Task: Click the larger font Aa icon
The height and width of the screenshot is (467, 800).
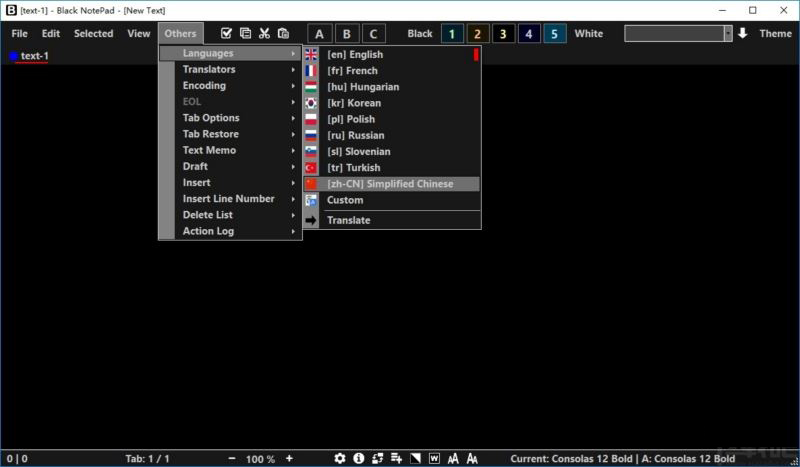Action: point(472,458)
